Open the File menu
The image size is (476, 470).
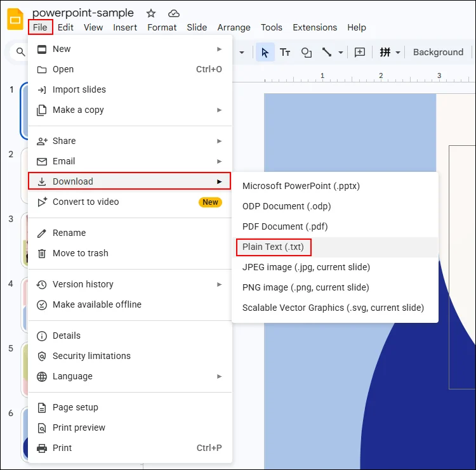(40, 27)
